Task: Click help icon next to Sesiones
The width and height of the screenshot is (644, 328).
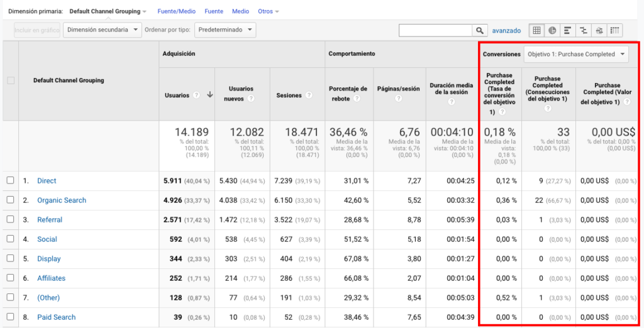Action: click(309, 96)
